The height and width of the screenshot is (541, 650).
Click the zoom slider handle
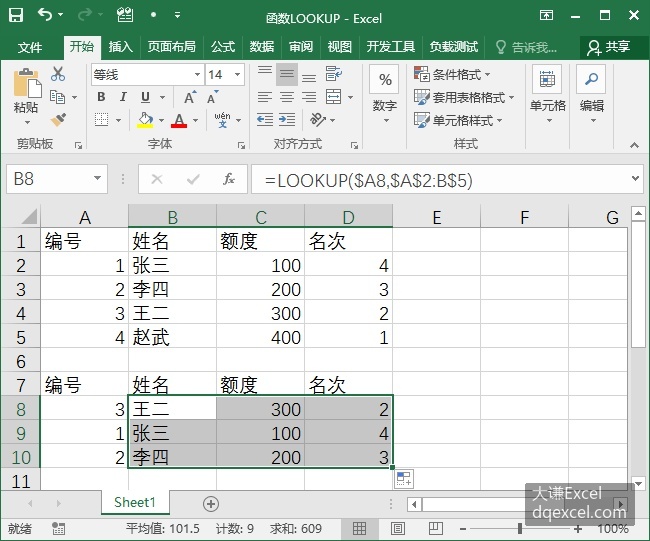520,529
